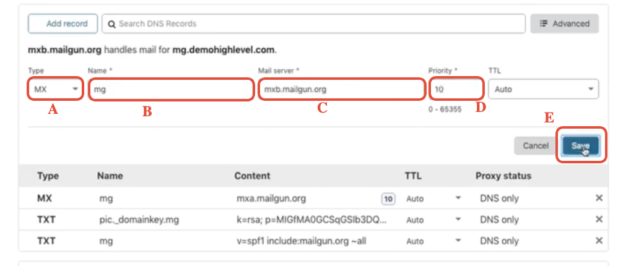Screen dimensions: 644x266
Task: Expand TTL dropdown for mxa.mailgun.org record
Action: [458, 199]
